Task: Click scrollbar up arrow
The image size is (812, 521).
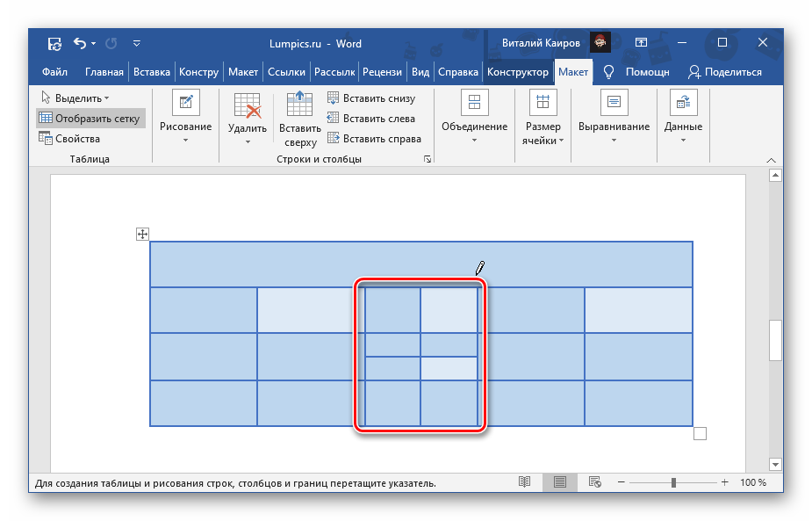Action: (775, 175)
